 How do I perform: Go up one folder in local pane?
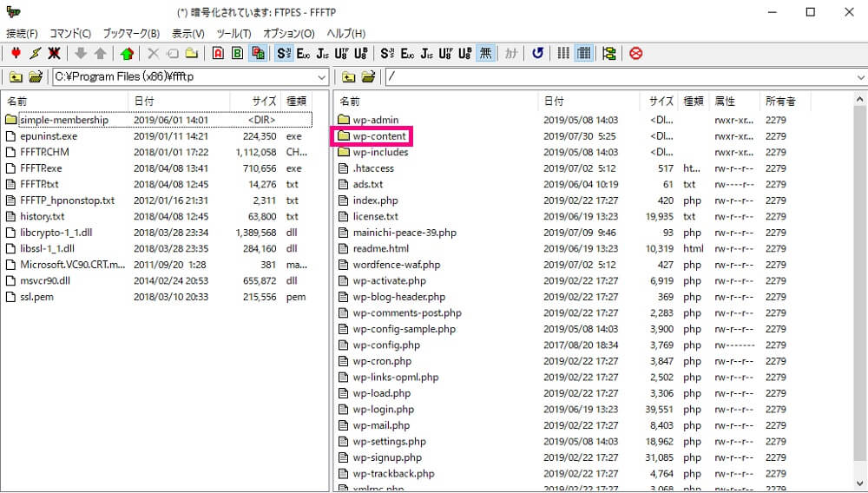(x=16, y=77)
